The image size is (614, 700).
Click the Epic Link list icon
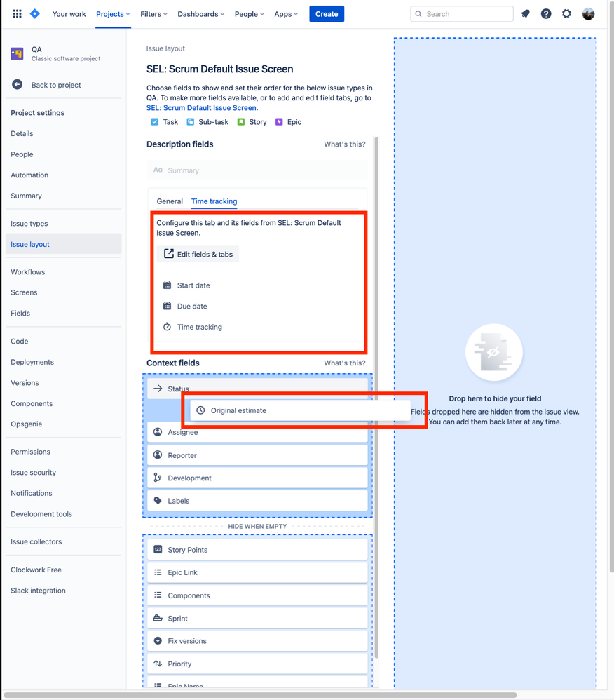158,572
